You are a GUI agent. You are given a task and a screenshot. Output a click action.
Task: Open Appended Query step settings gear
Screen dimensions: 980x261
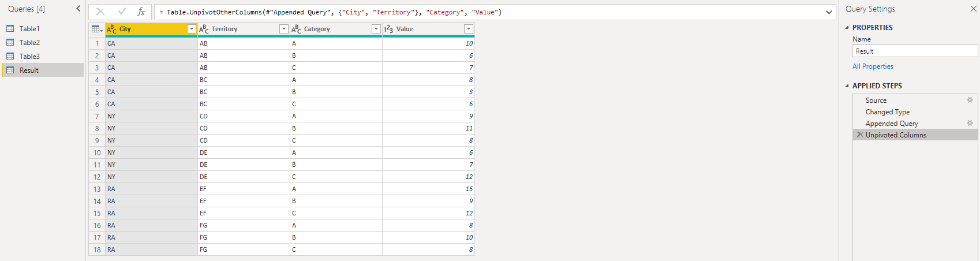pyautogui.click(x=970, y=123)
